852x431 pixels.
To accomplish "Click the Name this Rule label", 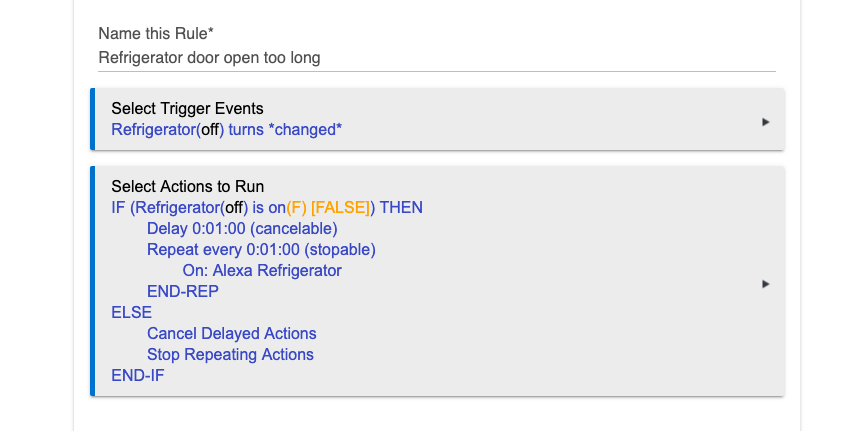I will (156, 34).
